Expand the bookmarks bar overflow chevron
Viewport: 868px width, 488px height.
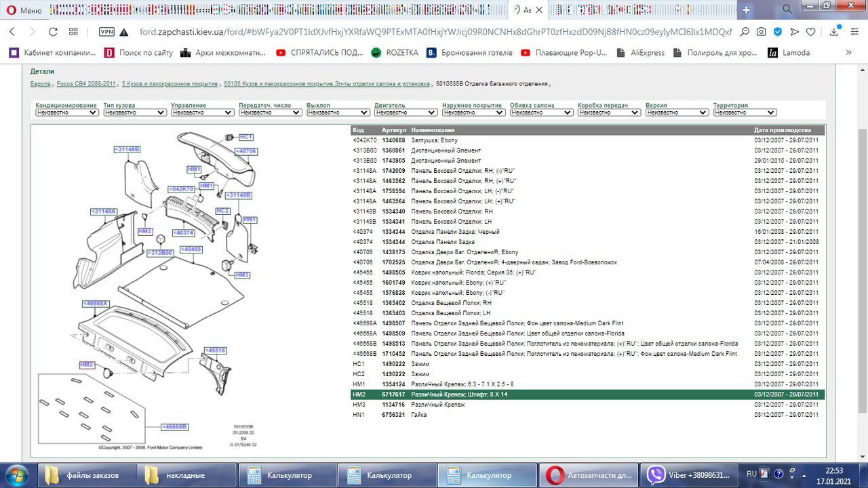tap(848, 52)
